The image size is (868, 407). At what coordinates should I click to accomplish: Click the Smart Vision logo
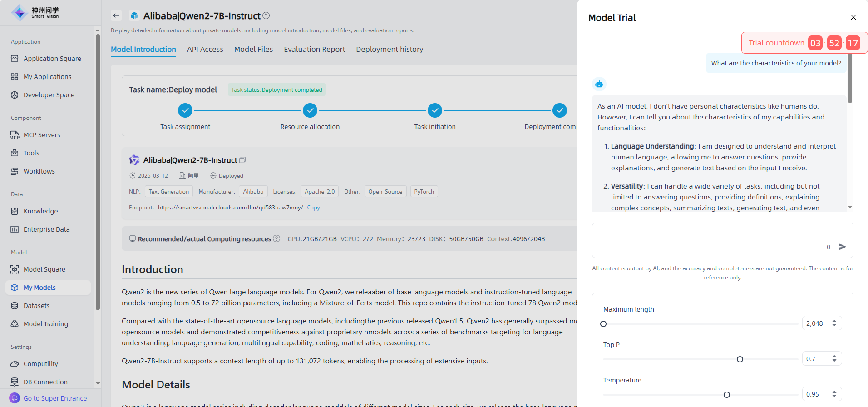(x=35, y=12)
